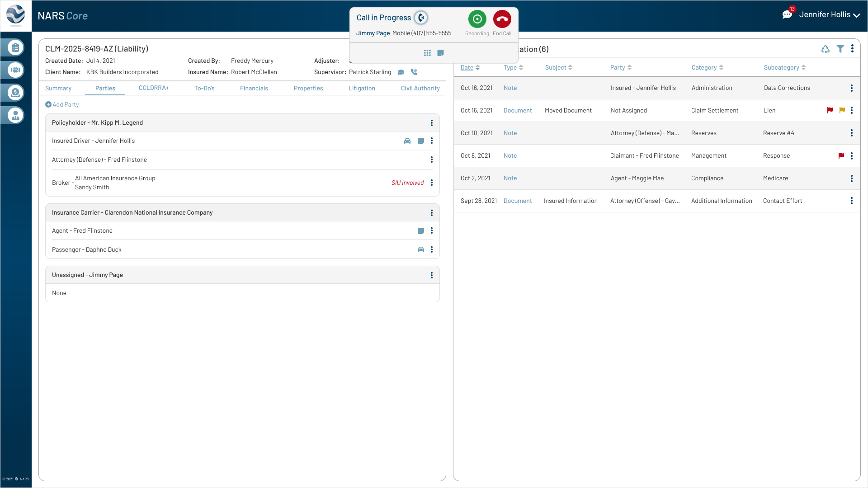868x488 pixels.
Task: Toggle the yellow flag on Moved Document row
Action: (842, 111)
